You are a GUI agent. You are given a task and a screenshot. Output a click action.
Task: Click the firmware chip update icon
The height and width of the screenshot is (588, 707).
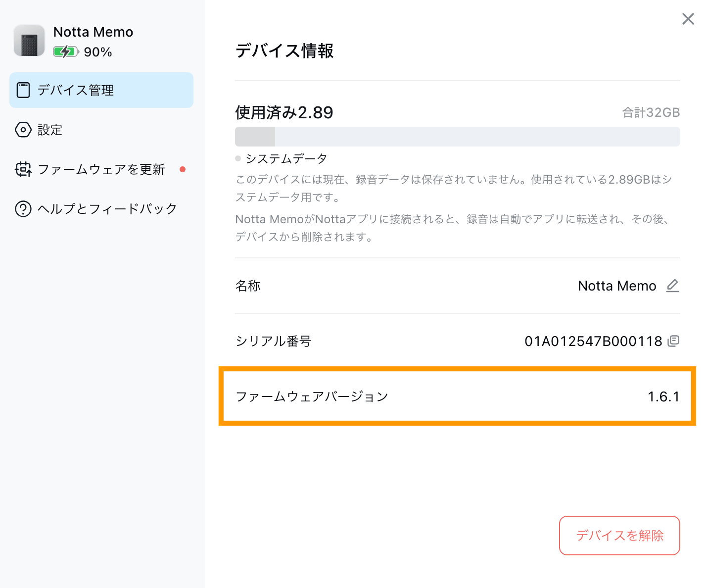pyautogui.click(x=23, y=169)
